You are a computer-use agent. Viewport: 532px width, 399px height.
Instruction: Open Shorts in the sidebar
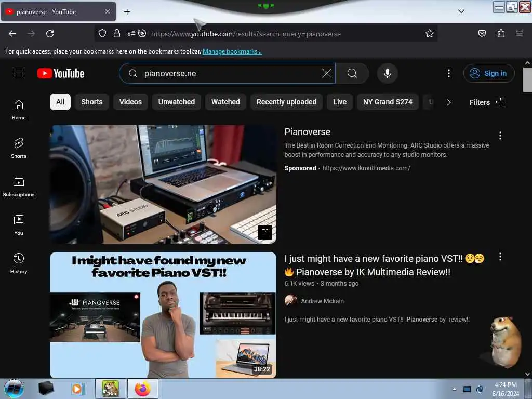pyautogui.click(x=19, y=148)
